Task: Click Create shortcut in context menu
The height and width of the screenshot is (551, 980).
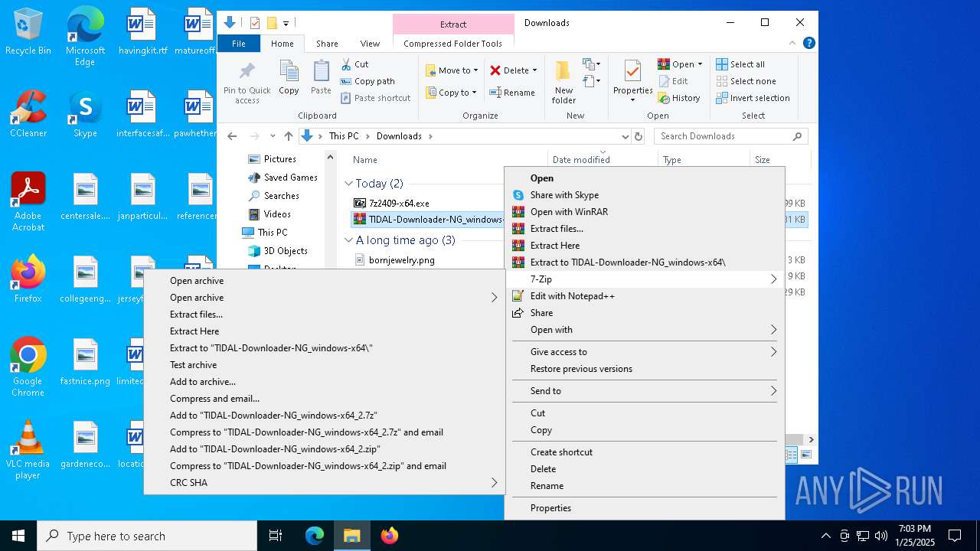Action: (561, 452)
